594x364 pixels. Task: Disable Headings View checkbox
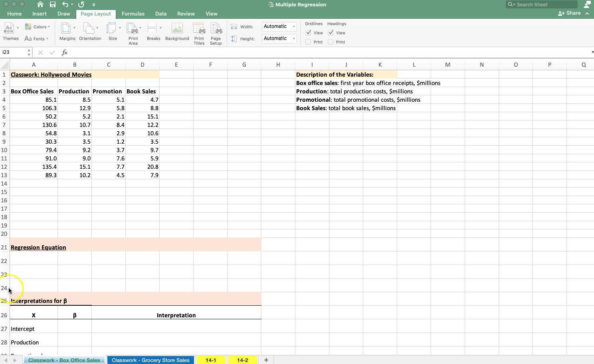pos(331,33)
